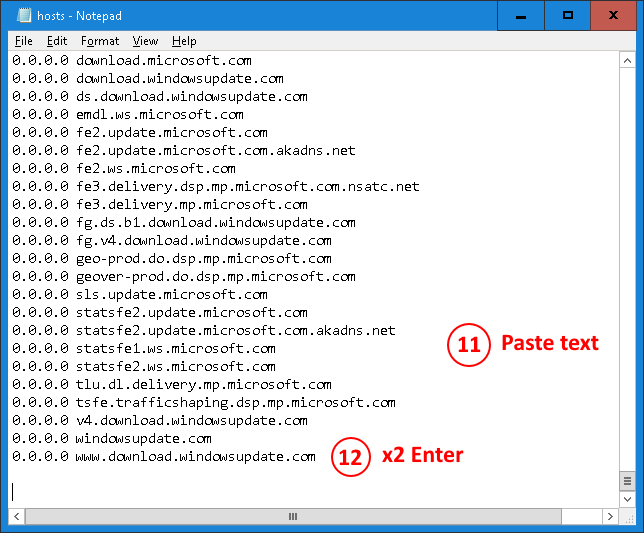Click the line 0.0.0.0 v4.download.windowsupdate.com
644x533 pixels.
click(159, 421)
